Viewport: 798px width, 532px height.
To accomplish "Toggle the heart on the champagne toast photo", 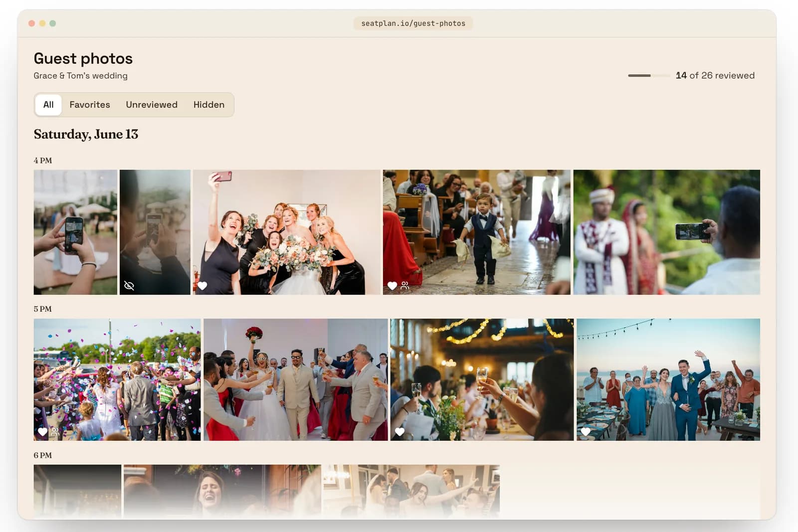I will coord(399,432).
